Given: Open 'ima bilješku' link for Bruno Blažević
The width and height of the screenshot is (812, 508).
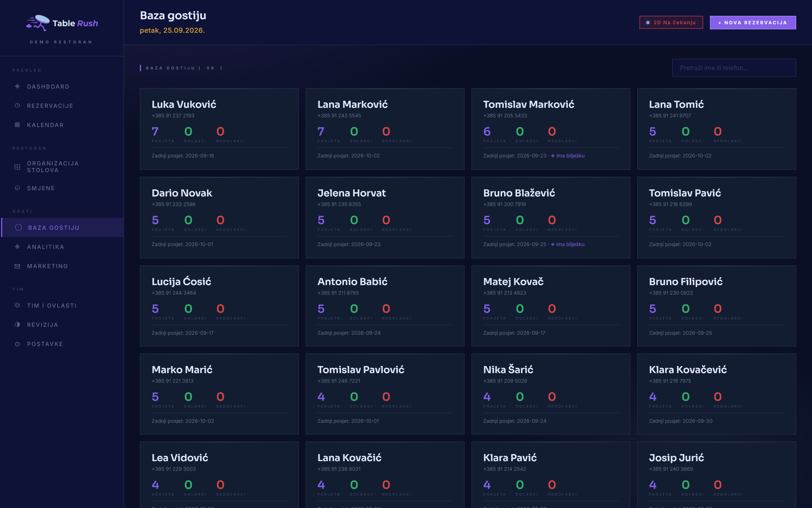Looking at the screenshot, I should [570, 244].
